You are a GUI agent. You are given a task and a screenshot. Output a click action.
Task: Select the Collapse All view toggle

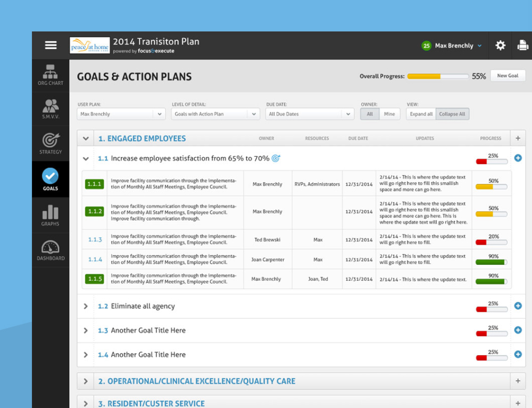[x=452, y=114]
